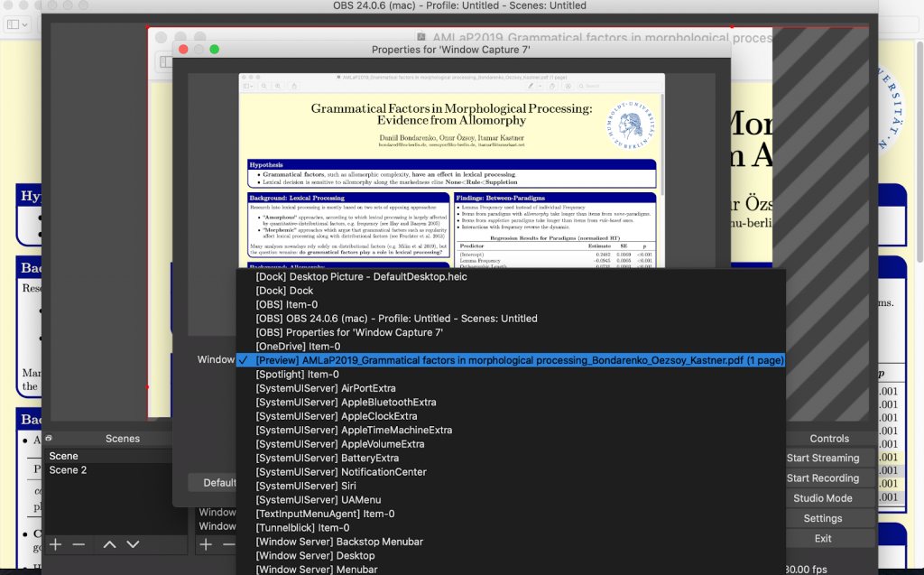The height and width of the screenshot is (575, 924).
Task: Choose '[SystemUIServer] AppleTimeMachineExtra' entry
Action: point(511,431)
